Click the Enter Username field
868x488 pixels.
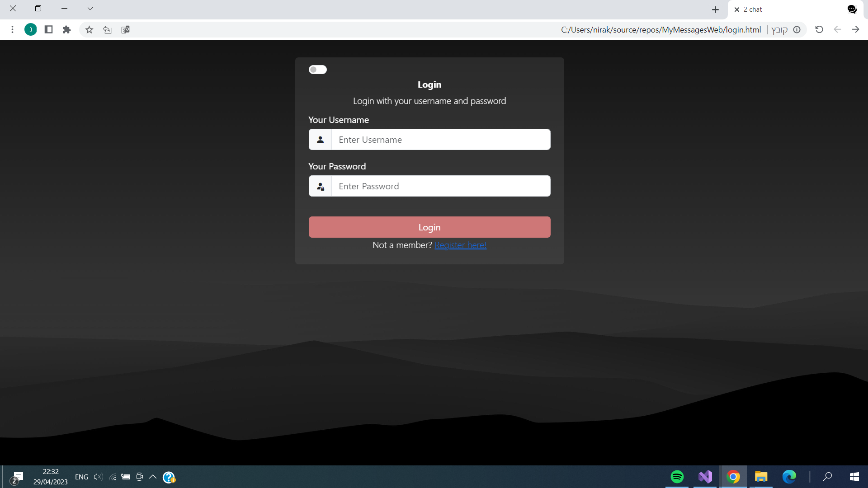(440, 140)
